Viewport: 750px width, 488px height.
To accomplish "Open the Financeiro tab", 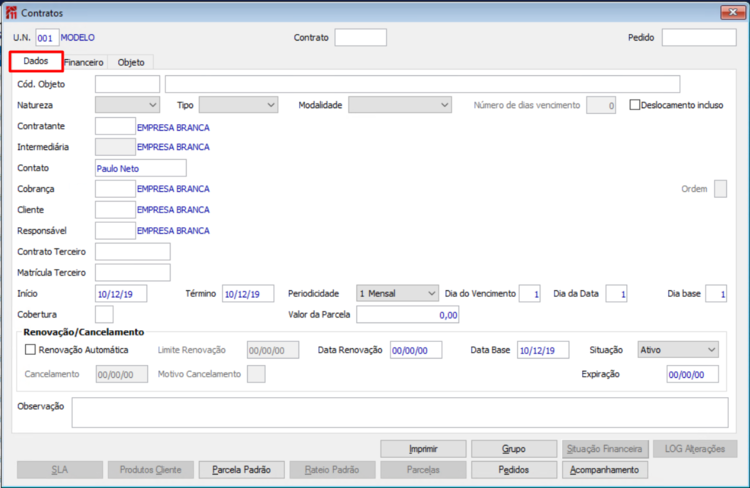I will pos(84,62).
